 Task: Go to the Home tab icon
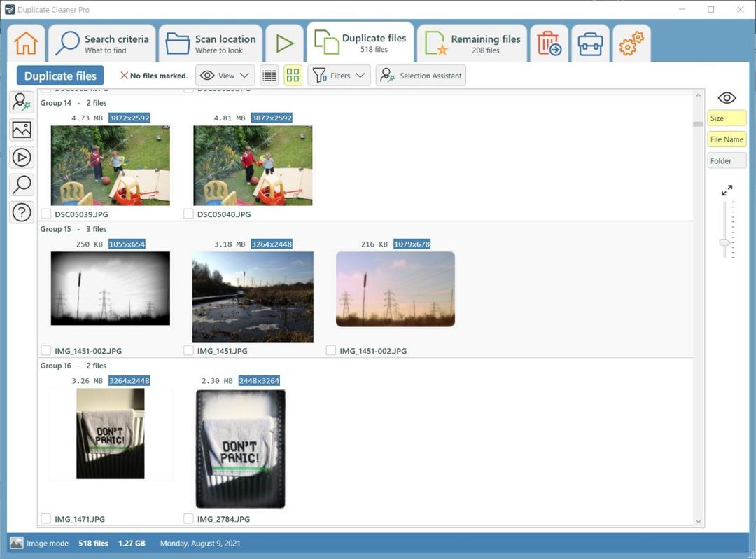[x=26, y=43]
